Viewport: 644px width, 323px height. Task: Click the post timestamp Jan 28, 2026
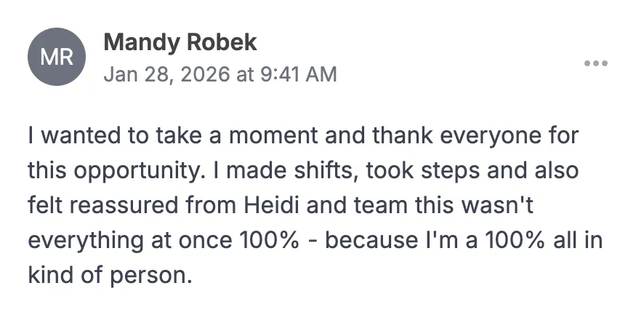click(164, 74)
